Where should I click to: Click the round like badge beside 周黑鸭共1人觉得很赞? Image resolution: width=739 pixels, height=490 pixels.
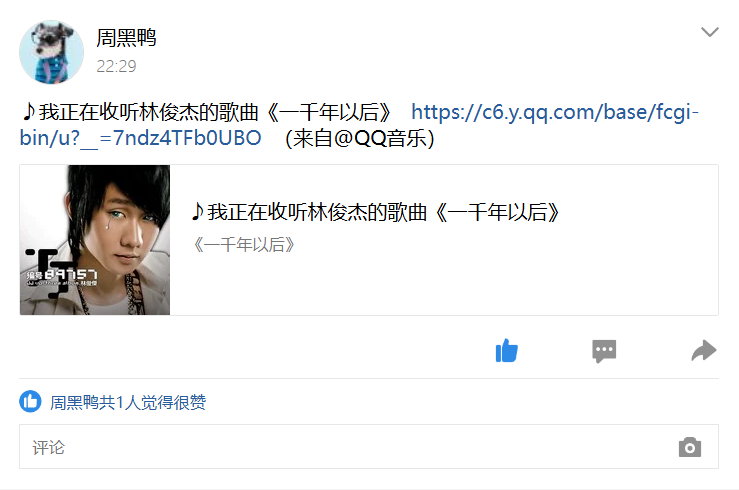[31, 401]
